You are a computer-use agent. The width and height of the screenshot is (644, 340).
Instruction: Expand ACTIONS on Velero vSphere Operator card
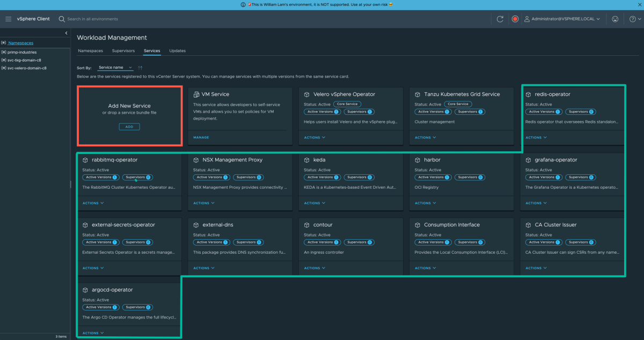(x=314, y=137)
